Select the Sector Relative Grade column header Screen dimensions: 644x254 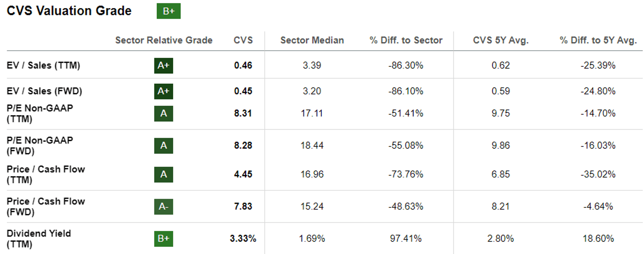pyautogui.click(x=164, y=40)
